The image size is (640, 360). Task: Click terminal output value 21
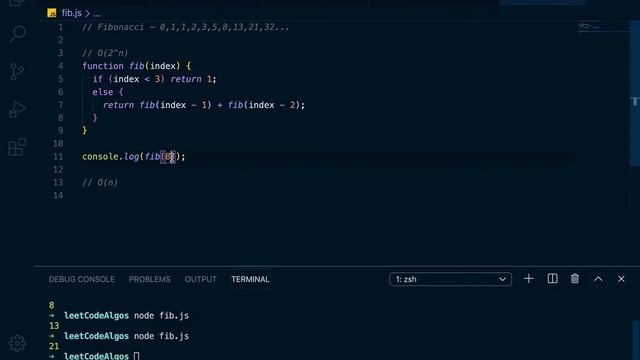(x=54, y=346)
